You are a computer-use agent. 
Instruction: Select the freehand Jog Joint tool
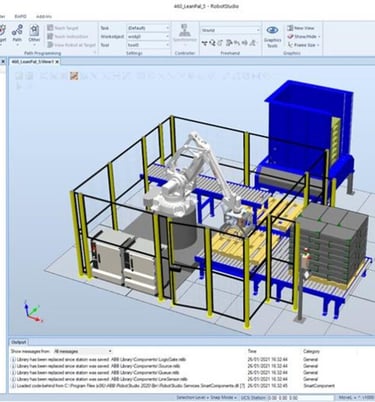tap(220, 43)
